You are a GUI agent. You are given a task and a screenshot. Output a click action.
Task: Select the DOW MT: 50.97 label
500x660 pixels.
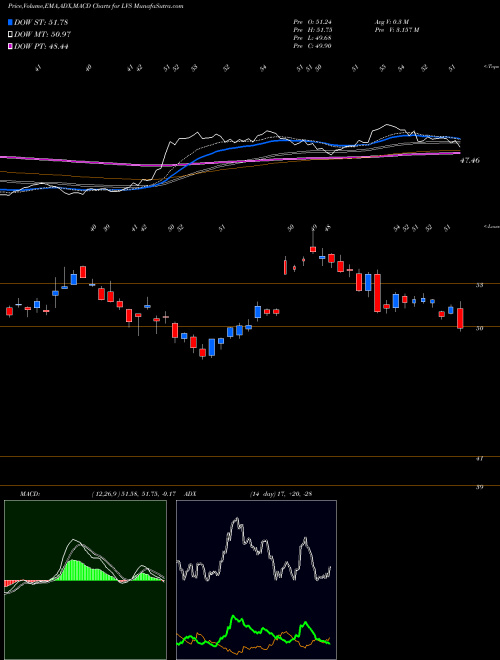click(x=41, y=35)
